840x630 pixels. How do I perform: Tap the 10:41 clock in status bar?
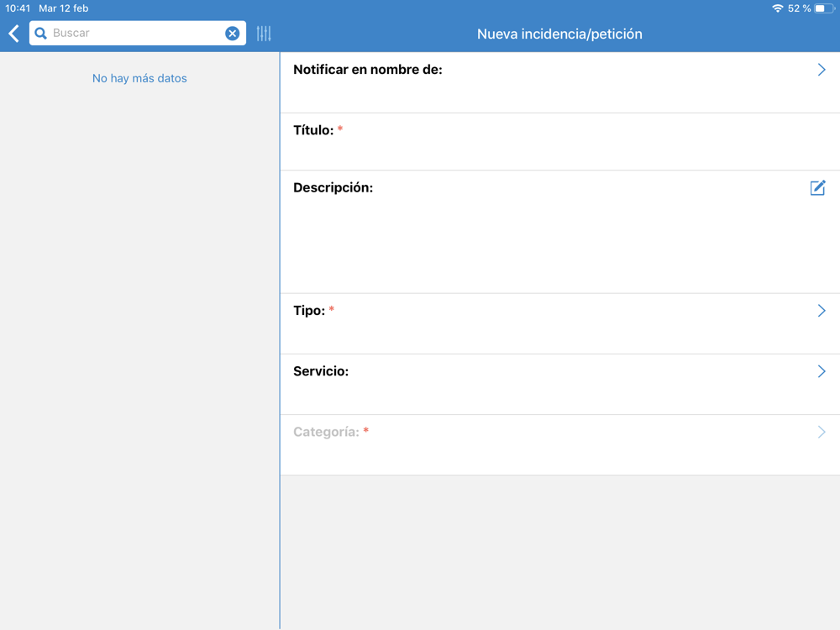tap(18, 8)
